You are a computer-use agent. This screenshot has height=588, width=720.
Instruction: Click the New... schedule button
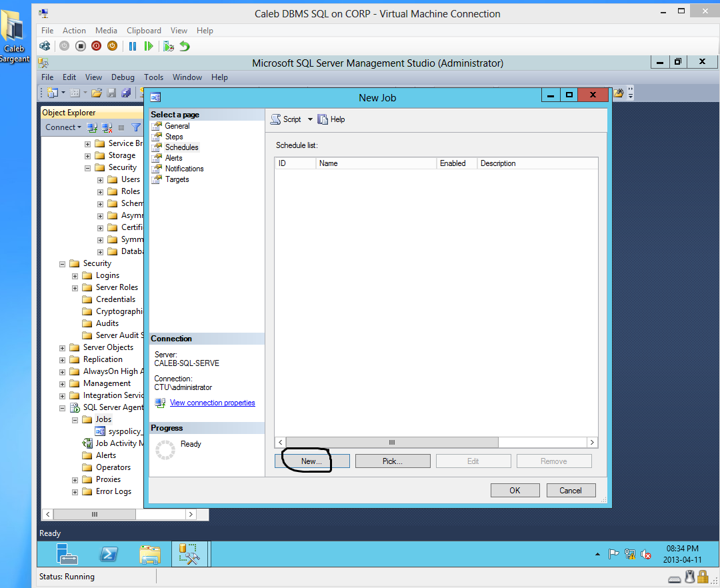pyautogui.click(x=312, y=461)
